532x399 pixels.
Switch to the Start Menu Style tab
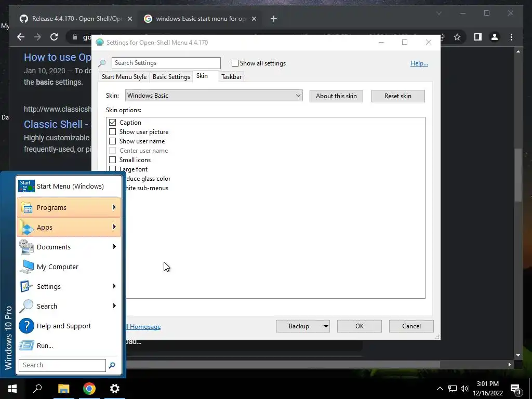tap(124, 77)
